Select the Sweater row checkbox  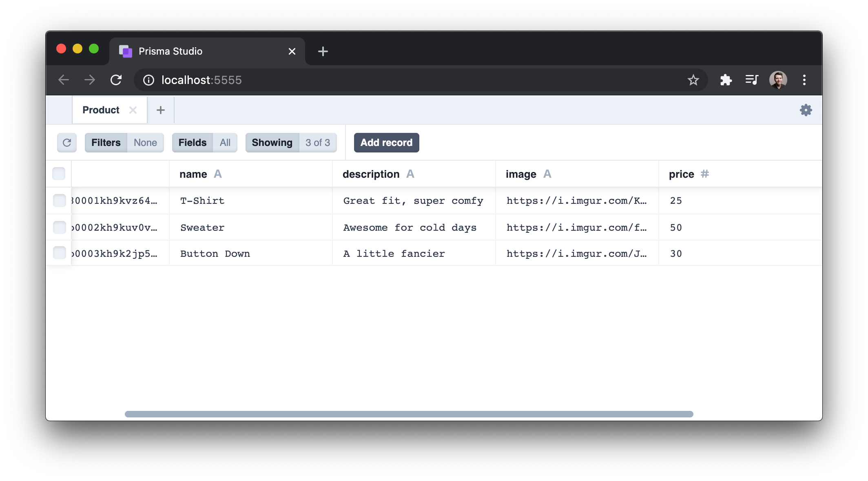(x=60, y=227)
